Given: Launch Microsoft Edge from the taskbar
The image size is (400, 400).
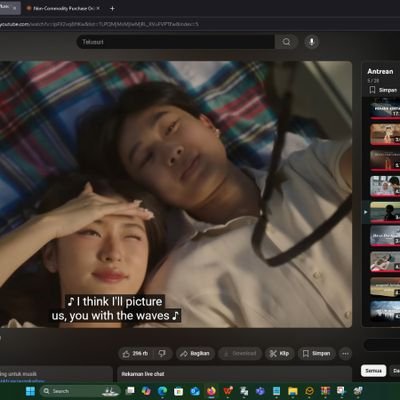Looking at the screenshot, I should (162, 391).
